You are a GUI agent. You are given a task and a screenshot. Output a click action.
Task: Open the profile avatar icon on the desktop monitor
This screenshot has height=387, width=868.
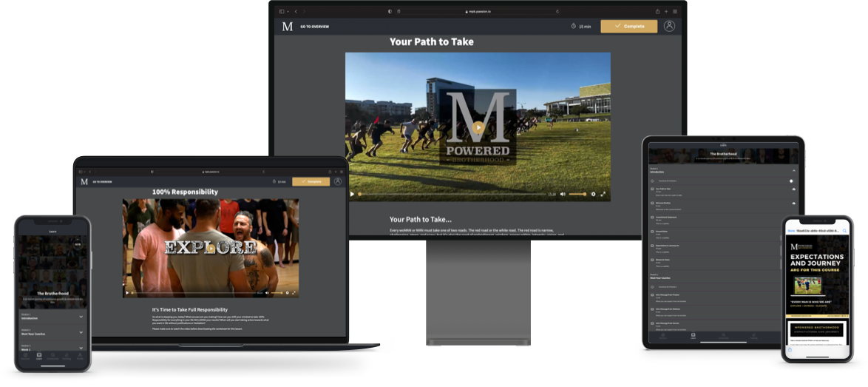[669, 26]
